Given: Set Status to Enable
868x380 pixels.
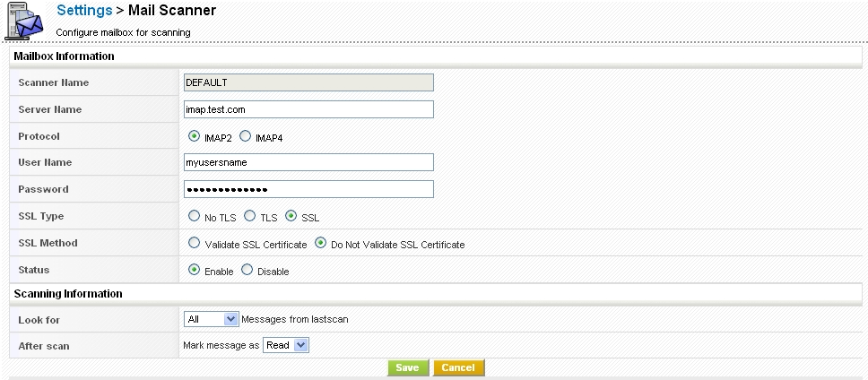Looking at the screenshot, I should (194, 270).
